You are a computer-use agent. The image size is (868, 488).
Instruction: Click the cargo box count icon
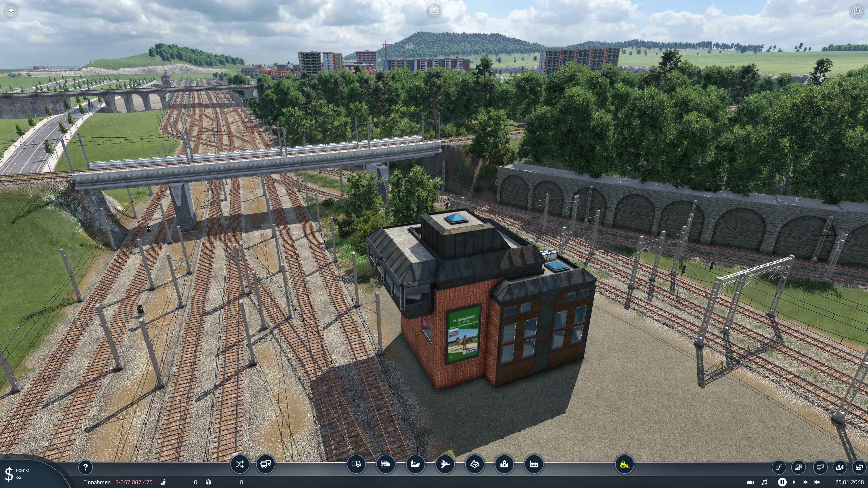coord(209,482)
